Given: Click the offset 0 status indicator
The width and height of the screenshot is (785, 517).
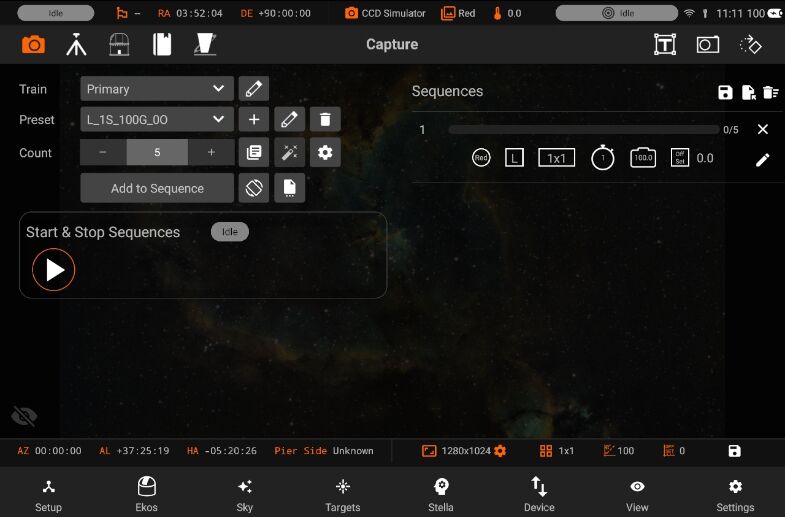Looking at the screenshot, I should (x=674, y=451).
